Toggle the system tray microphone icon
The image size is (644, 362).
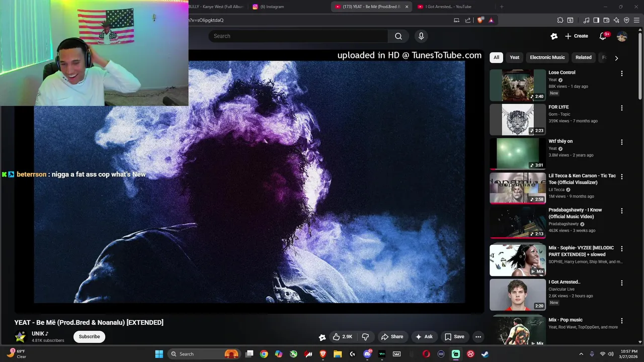pos(592,354)
